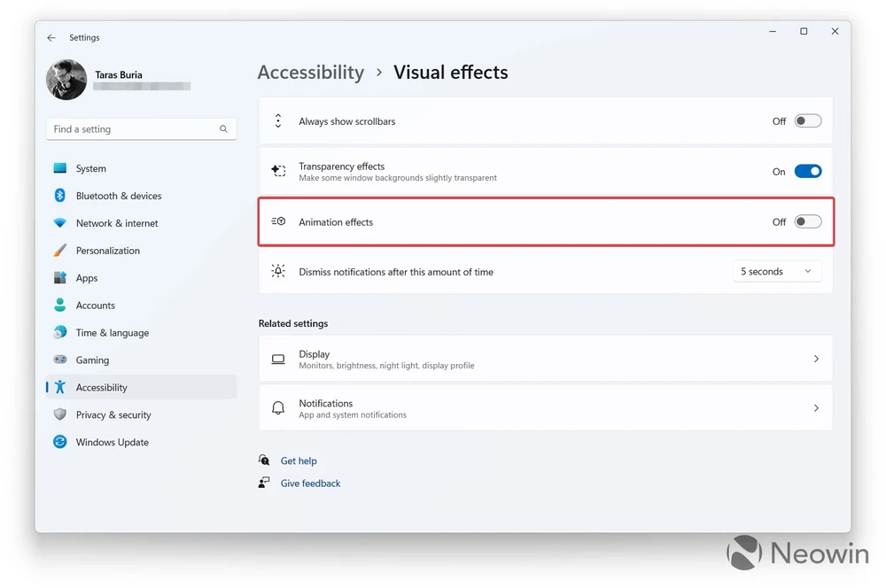Open the Get help link
This screenshot has width=886, height=588.
point(299,461)
